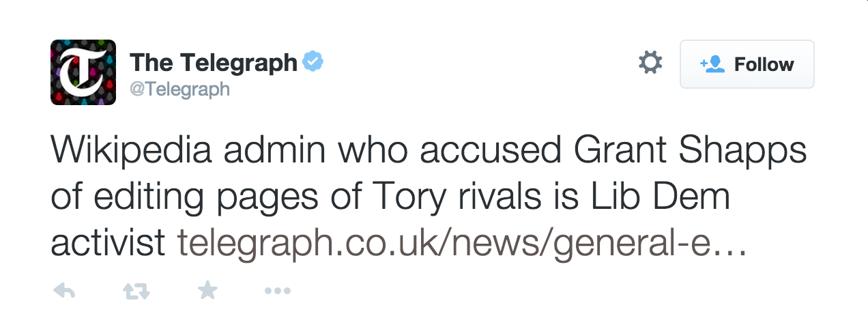Follow The Telegraph account
Viewport: 868px width, 314px height.
coord(747,64)
